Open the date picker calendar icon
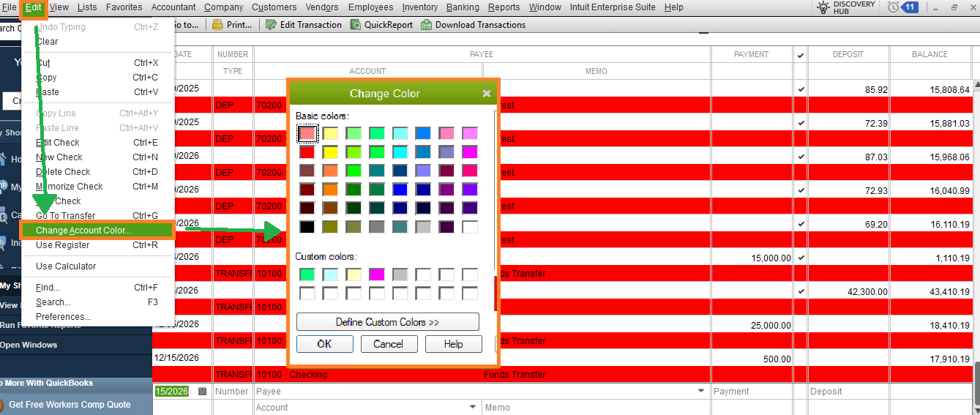Screen dimensions: 980x415 point(202,392)
